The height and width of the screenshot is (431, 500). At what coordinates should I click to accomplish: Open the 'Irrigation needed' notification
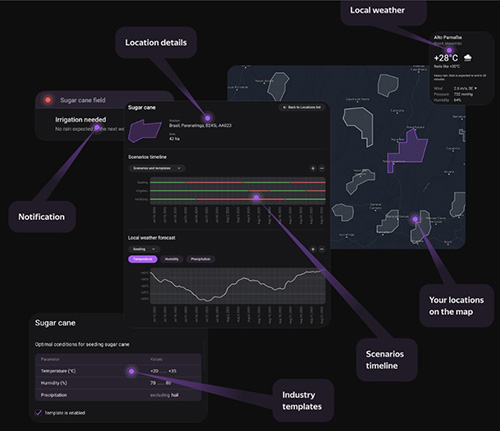(81, 120)
